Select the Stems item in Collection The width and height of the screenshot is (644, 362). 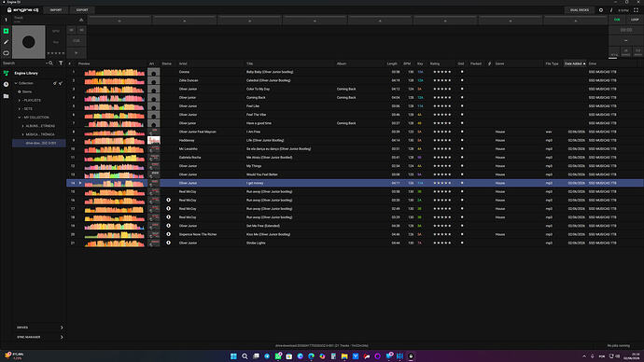[27, 92]
